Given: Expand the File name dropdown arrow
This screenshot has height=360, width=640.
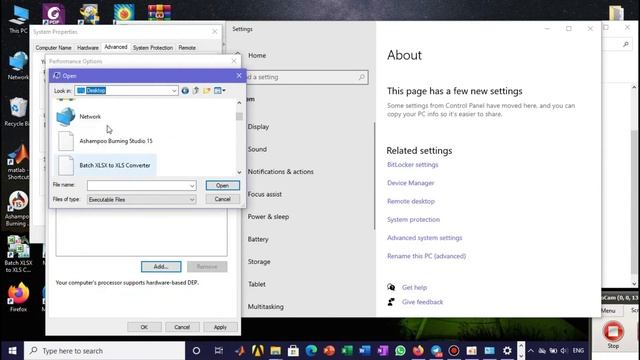Looking at the screenshot, I should [x=192, y=186].
